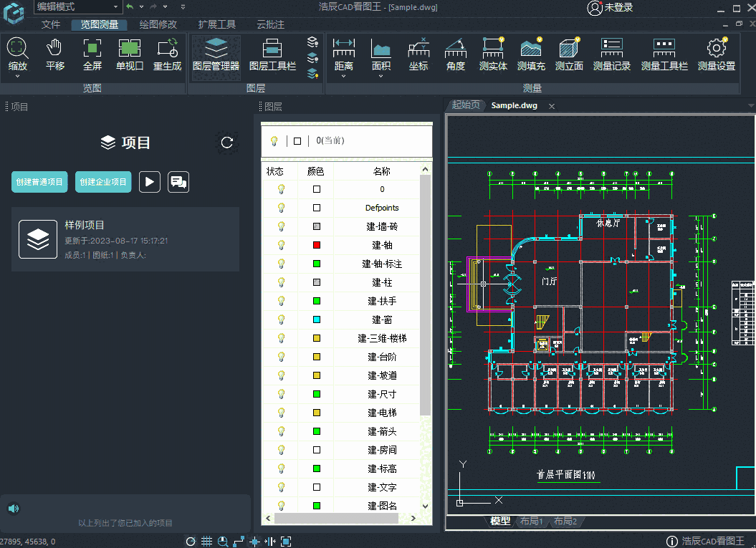Image resolution: width=756 pixels, height=548 pixels.
Task: Open the 图层管理器 layer manager
Action: coord(216,54)
